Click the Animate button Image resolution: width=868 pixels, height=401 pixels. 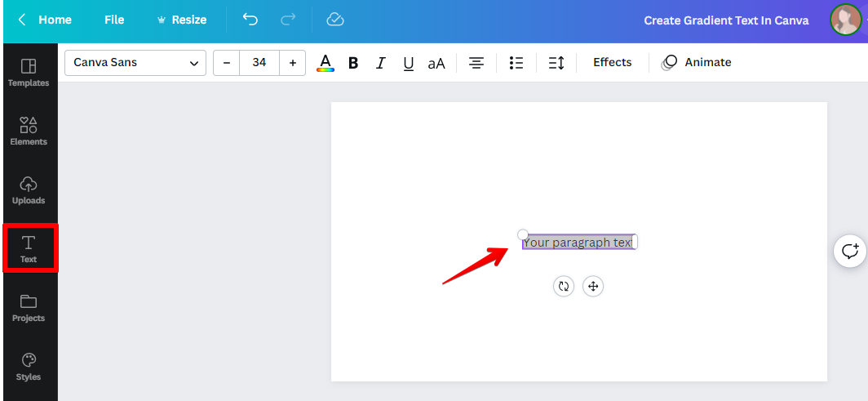pos(697,63)
